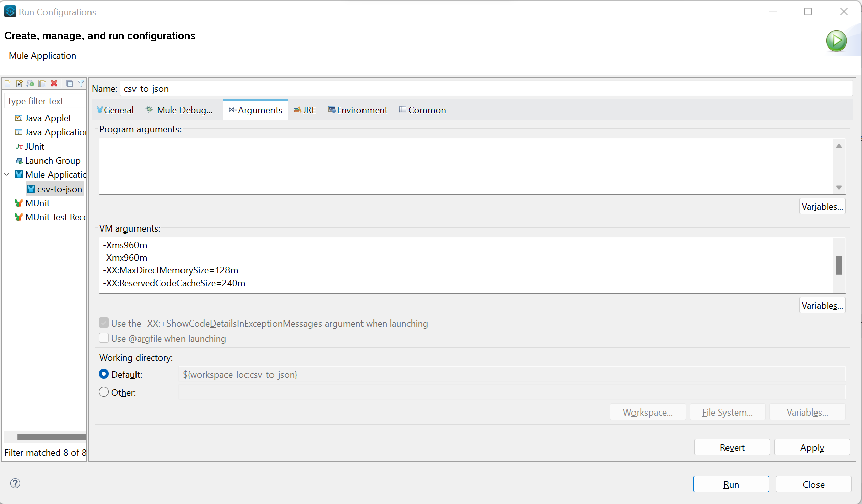Image resolution: width=862 pixels, height=504 pixels.
Task: Click the -XX:MaxDirectMemorySize=128m line
Action: pos(170,270)
